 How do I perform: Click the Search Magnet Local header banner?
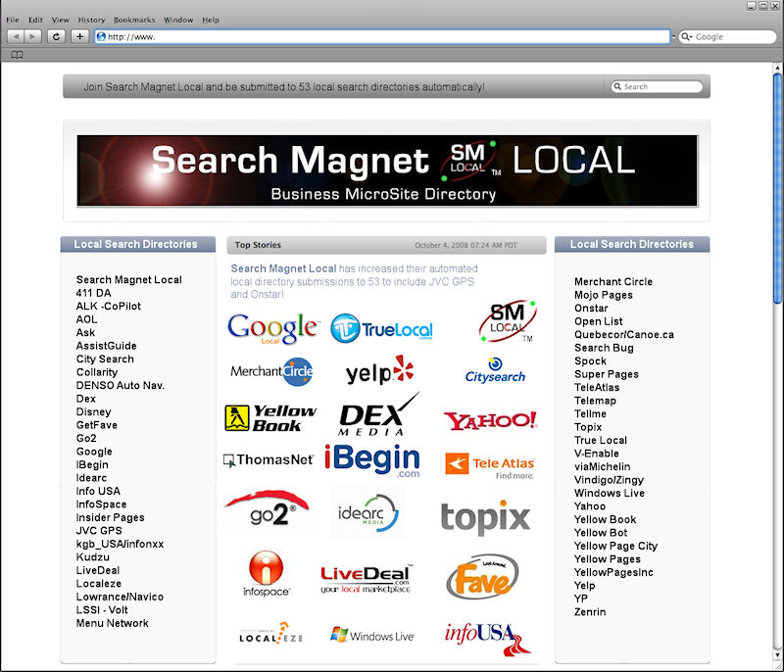[x=387, y=170]
